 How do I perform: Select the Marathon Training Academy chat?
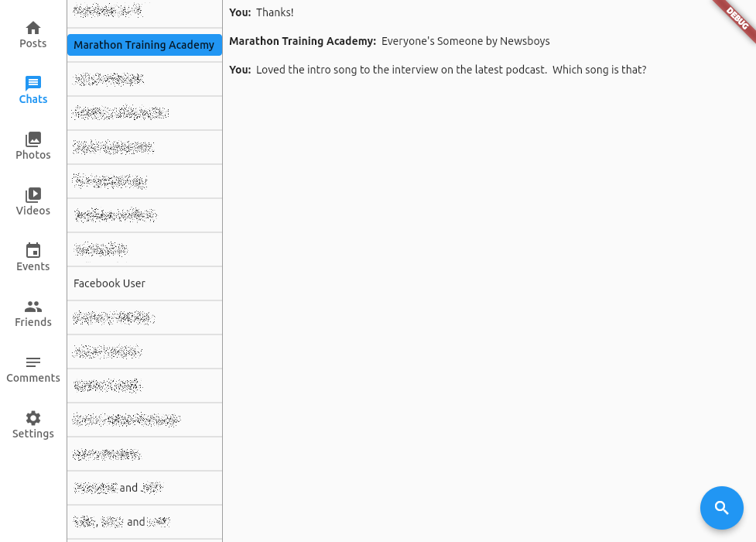coord(144,45)
